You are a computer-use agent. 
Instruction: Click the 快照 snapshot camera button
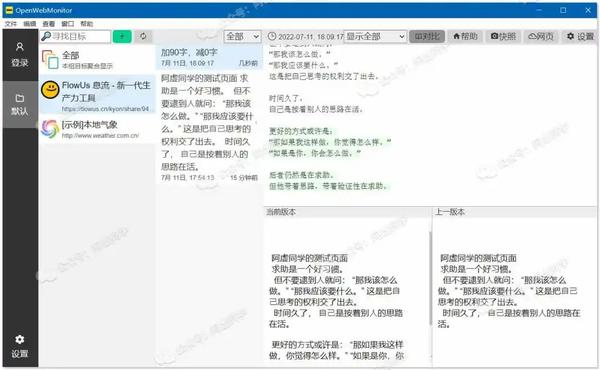(x=503, y=36)
